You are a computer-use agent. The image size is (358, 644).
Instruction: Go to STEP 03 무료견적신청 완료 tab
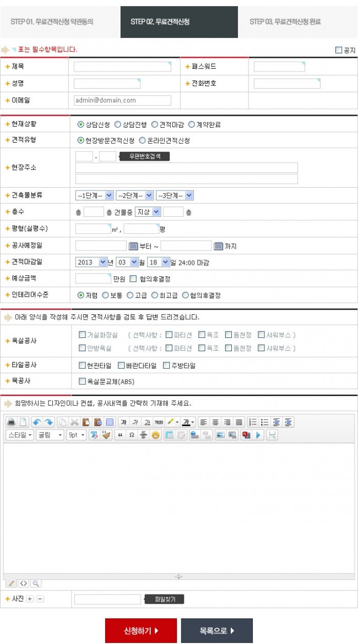tap(298, 22)
